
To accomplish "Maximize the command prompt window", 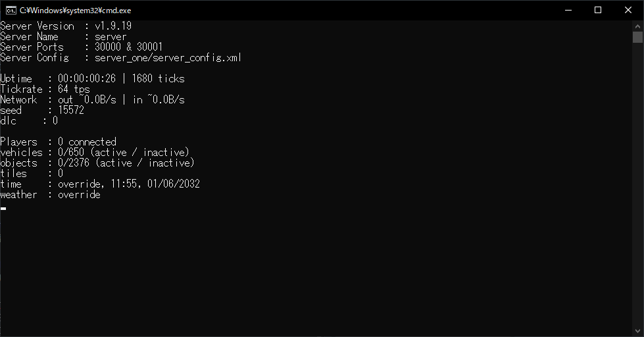I will pos(598,10).
